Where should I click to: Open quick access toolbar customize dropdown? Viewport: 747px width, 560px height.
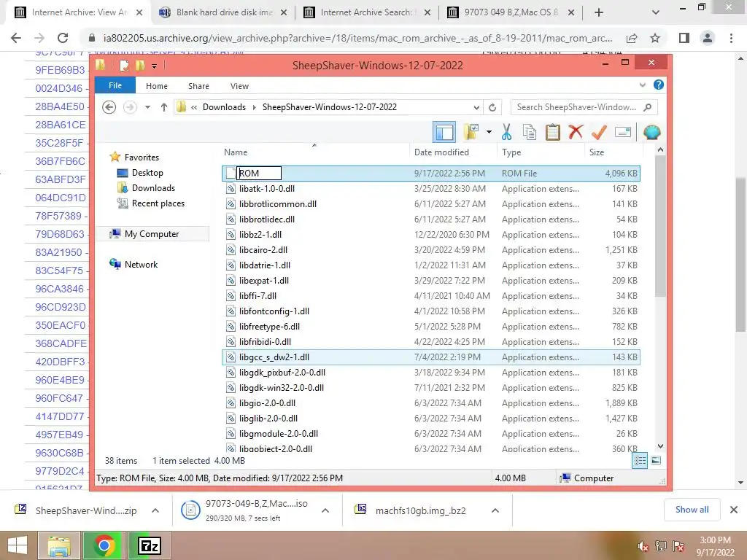click(154, 66)
